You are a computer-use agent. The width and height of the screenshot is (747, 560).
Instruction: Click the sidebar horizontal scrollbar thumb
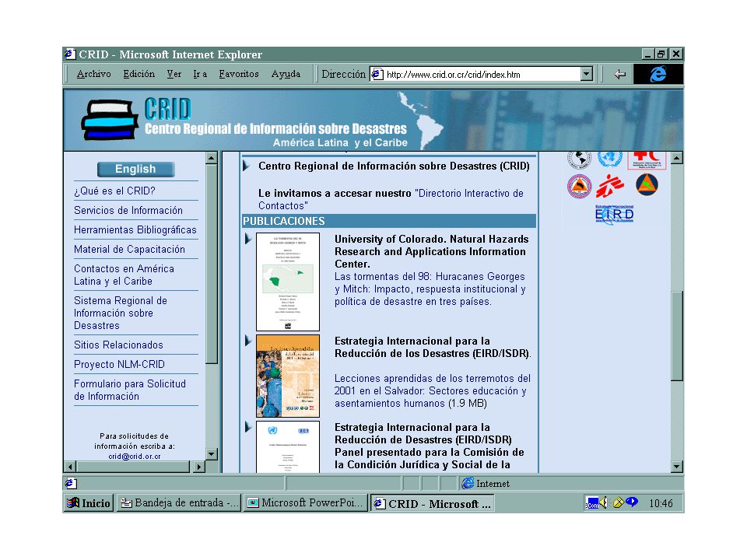pyautogui.click(x=132, y=467)
